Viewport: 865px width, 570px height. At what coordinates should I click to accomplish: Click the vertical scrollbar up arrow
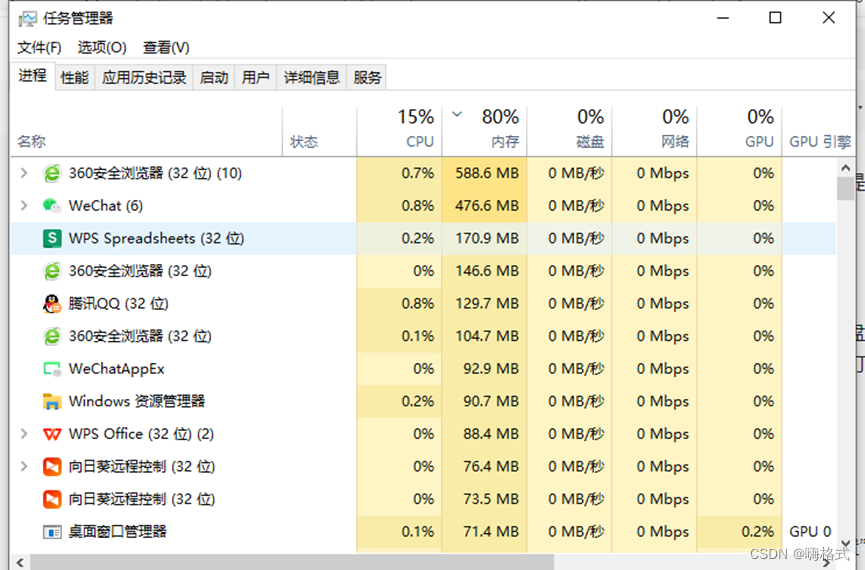click(x=846, y=167)
